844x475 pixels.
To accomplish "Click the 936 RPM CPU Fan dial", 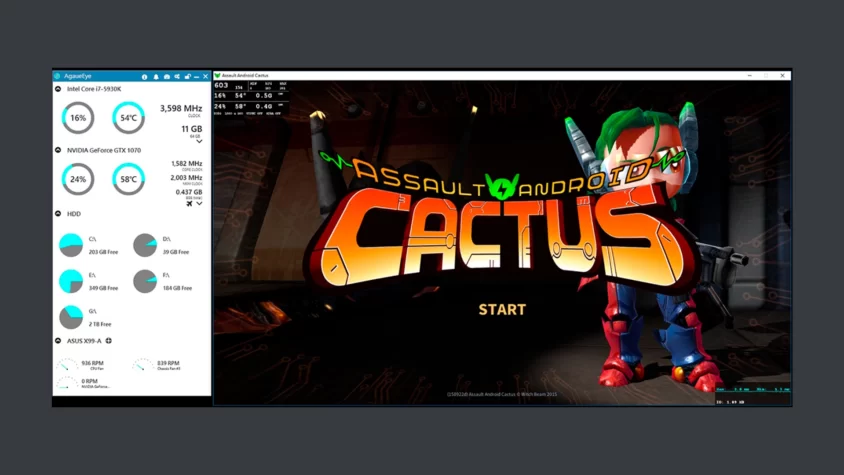I will pos(67,365).
